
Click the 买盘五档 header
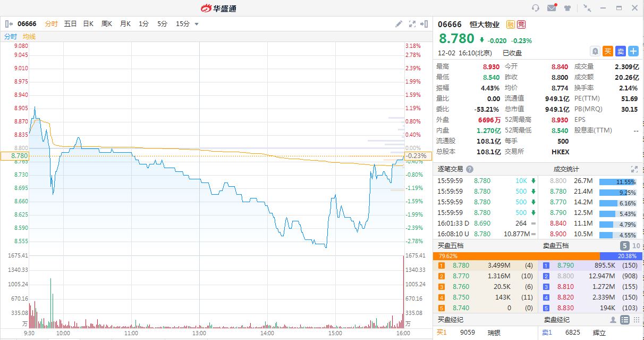pos(451,246)
